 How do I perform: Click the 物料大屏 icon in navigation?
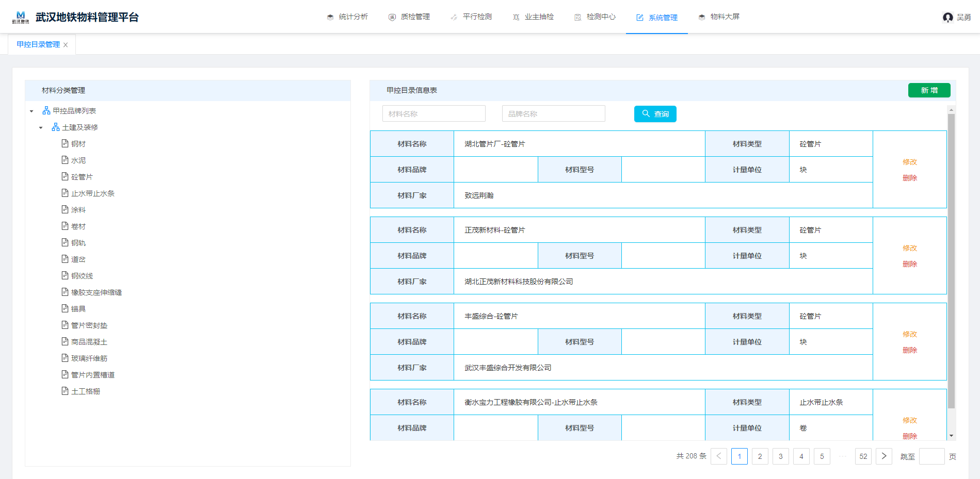702,17
